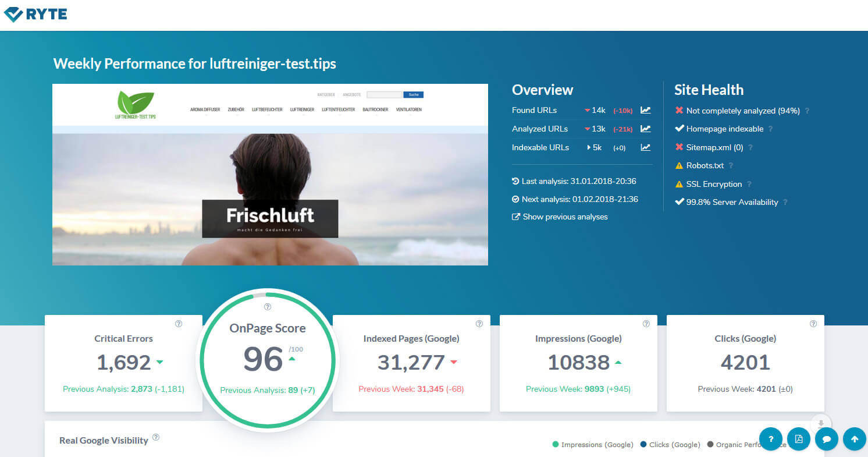Open the ANGEBOTE menu in website preview
This screenshot has width=868, height=457.
[x=351, y=94]
